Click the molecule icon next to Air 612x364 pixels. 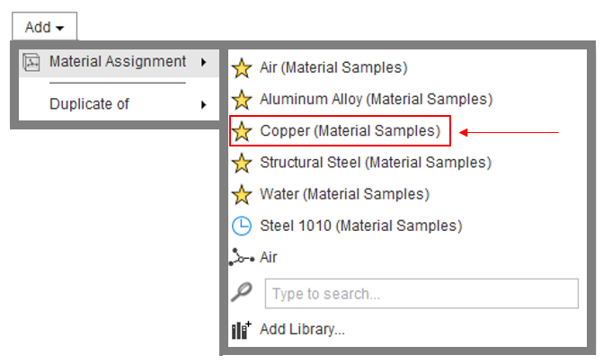[242, 257]
